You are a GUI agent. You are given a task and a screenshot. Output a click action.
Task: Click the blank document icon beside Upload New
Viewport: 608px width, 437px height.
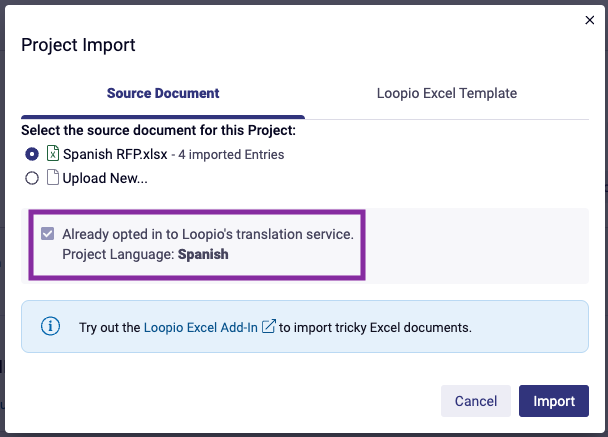tap(53, 177)
